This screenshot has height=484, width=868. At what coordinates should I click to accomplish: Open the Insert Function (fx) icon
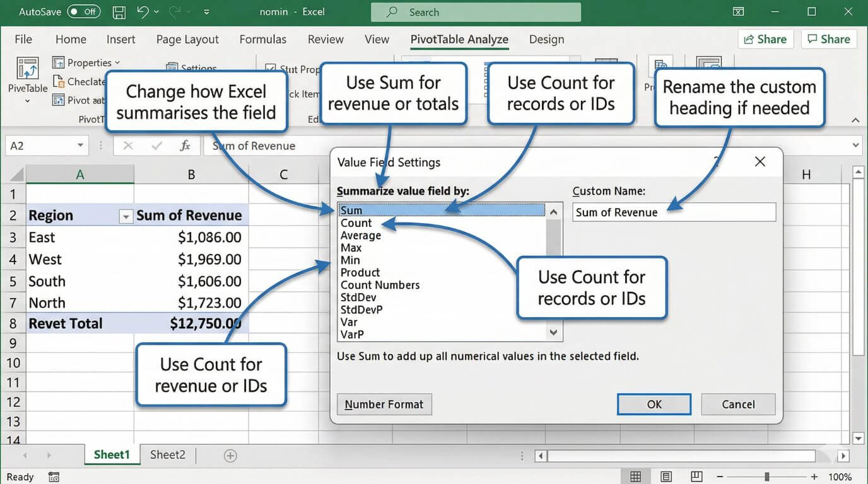tap(185, 146)
